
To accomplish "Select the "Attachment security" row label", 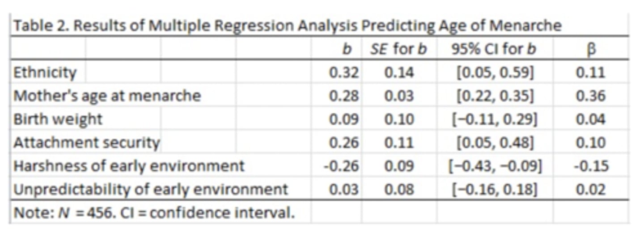I will (x=87, y=143).
